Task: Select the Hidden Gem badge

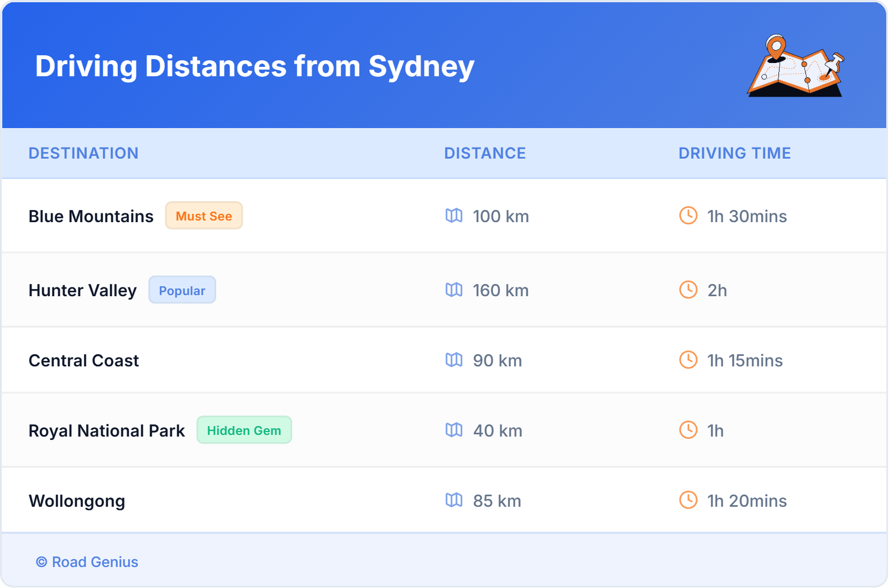Action: (x=244, y=430)
